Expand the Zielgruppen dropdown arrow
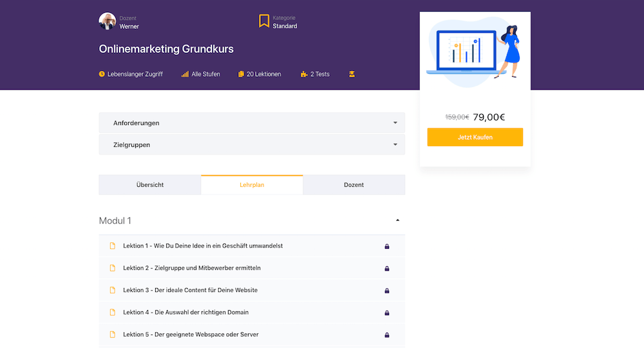This screenshot has height=348, width=644. pyautogui.click(x=395, y=144)
